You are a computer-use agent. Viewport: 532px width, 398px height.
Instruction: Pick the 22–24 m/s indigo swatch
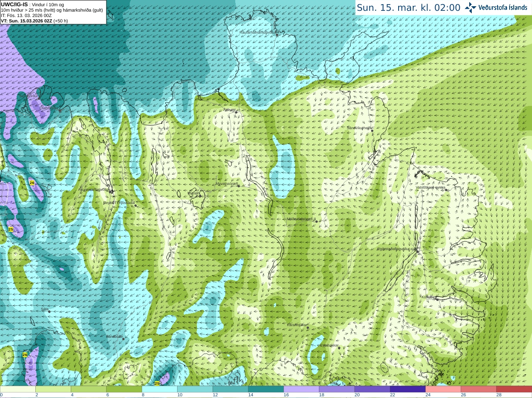tap(408, 389)
